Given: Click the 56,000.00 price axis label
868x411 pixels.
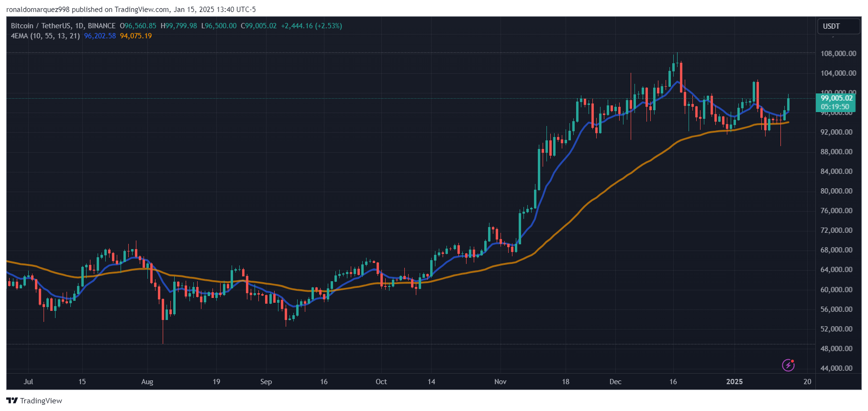Looking at the screenshot, I should coord(836,309).
